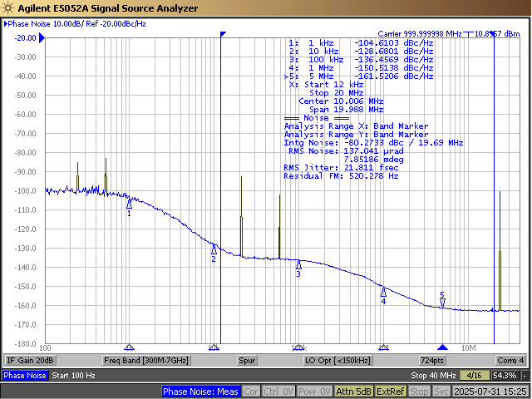532x399 pixels.
Task: Click the band Stop 20 MHz readout
Action: click(336, 93)
